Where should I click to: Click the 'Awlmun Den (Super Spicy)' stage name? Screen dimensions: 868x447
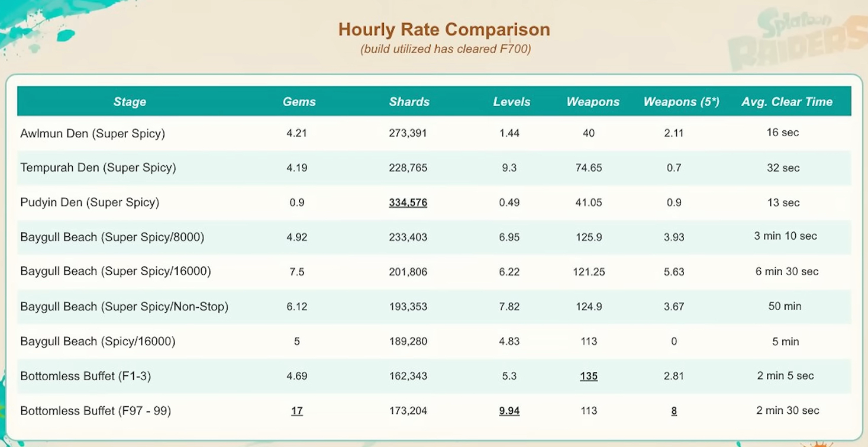(92, 133)
